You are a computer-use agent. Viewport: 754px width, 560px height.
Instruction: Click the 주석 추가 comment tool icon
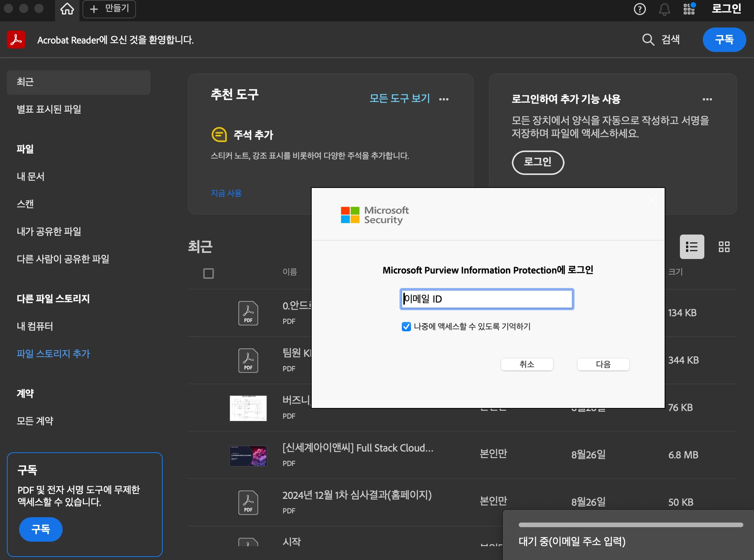219,134
